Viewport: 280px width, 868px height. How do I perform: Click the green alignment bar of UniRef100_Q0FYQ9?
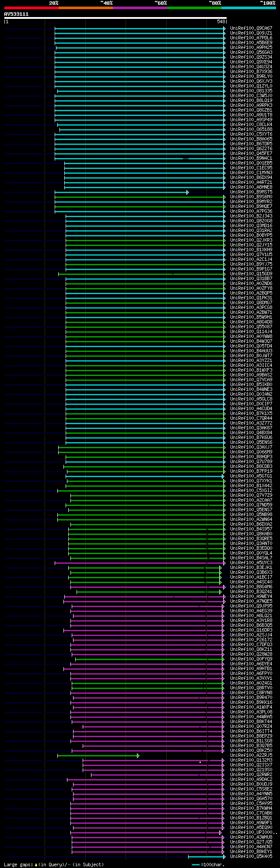(150, 659)
